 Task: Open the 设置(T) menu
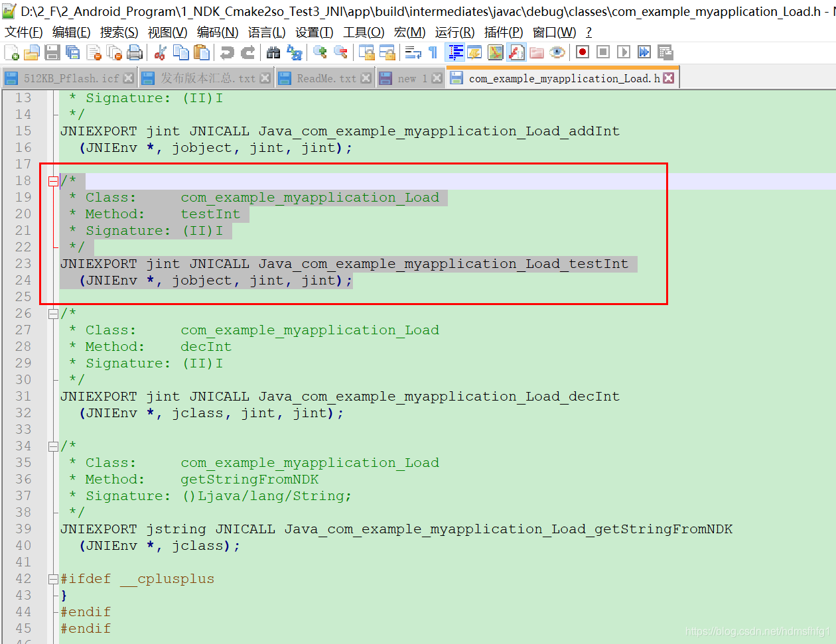(x=314, y=32)
